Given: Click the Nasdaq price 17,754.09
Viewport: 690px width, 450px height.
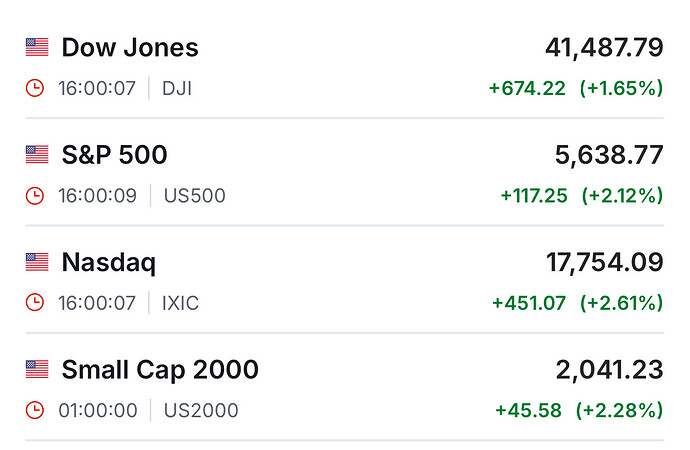Looking at the screenshot, I should 603,262.
